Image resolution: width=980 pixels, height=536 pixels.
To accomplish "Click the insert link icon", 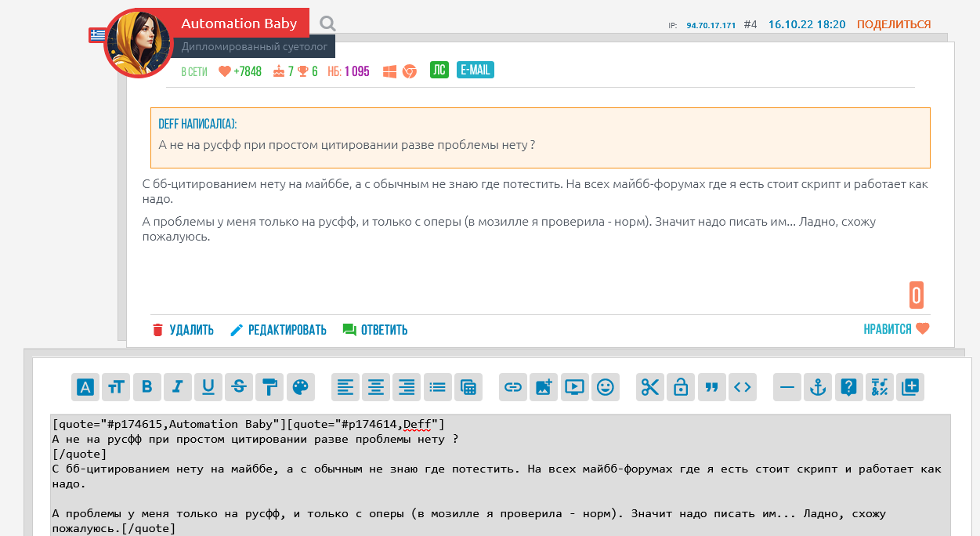I will 512,386.
